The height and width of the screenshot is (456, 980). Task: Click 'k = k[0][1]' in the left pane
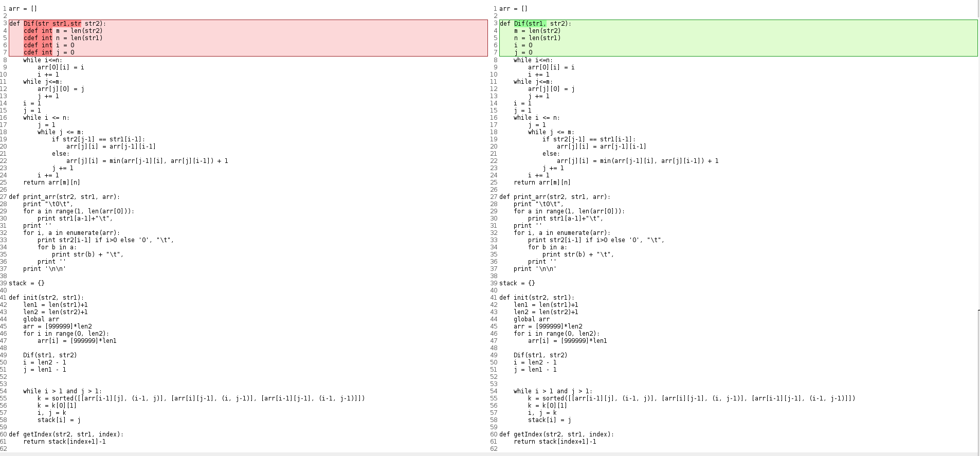click(57, 406)
